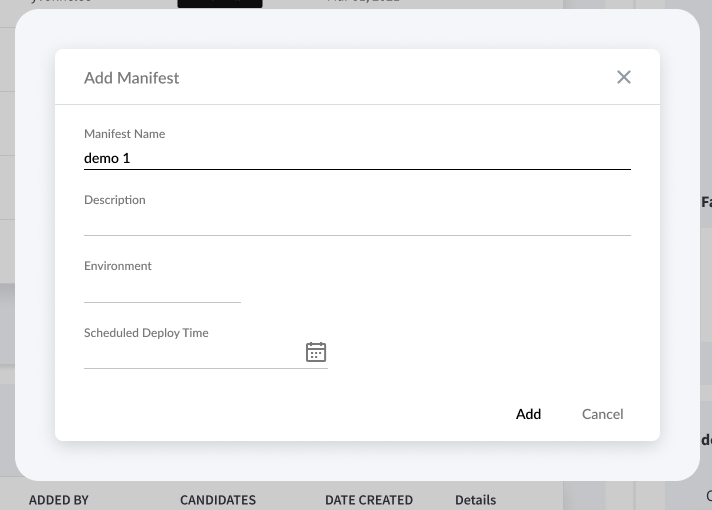The width and height of the screenshot is (712, 510).
Task: Click the black button behind the dialog top
Action: click(x=220, y=3)
